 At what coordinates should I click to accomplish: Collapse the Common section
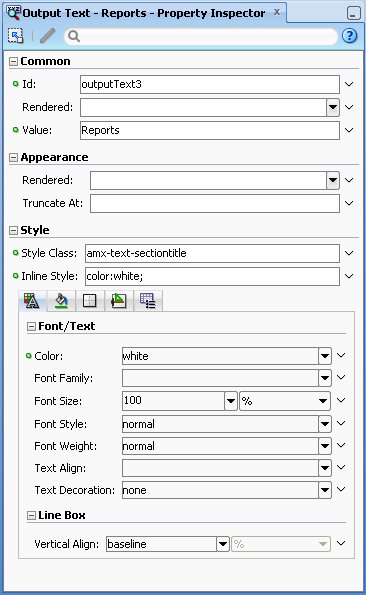point(13,61)
